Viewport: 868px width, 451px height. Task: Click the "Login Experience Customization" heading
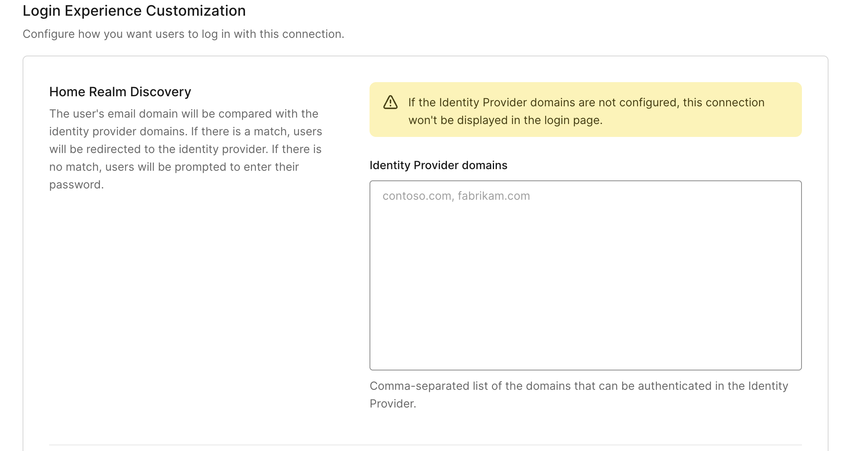point(134,11)
